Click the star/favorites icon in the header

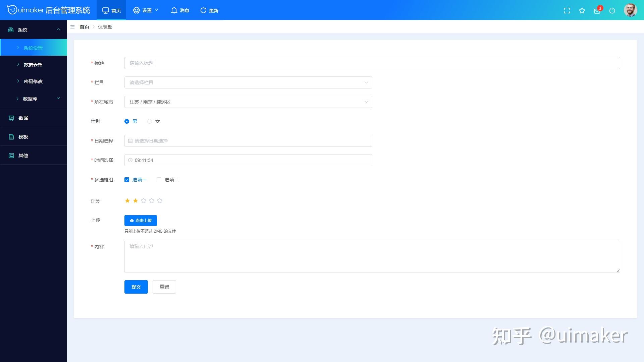pyautogui.click(x=582, y=10)
